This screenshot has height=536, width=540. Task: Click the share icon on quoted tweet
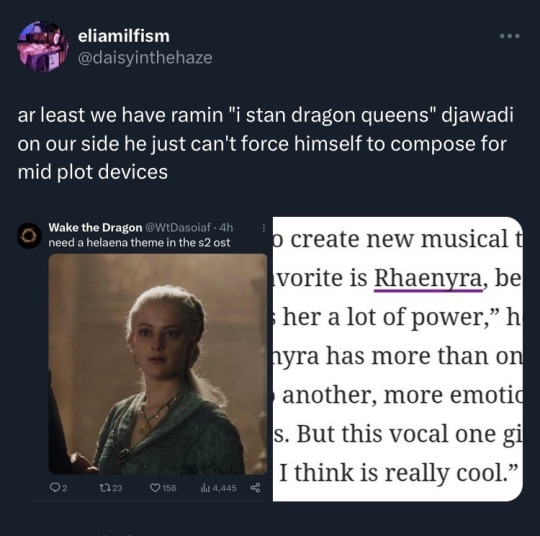coord(256,487)
